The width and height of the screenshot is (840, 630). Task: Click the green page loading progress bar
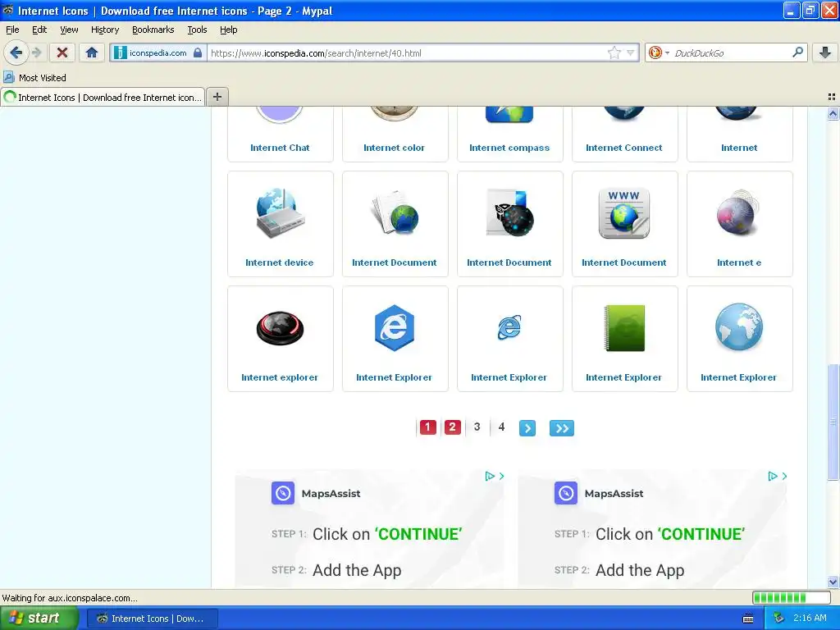pos(792,597)
